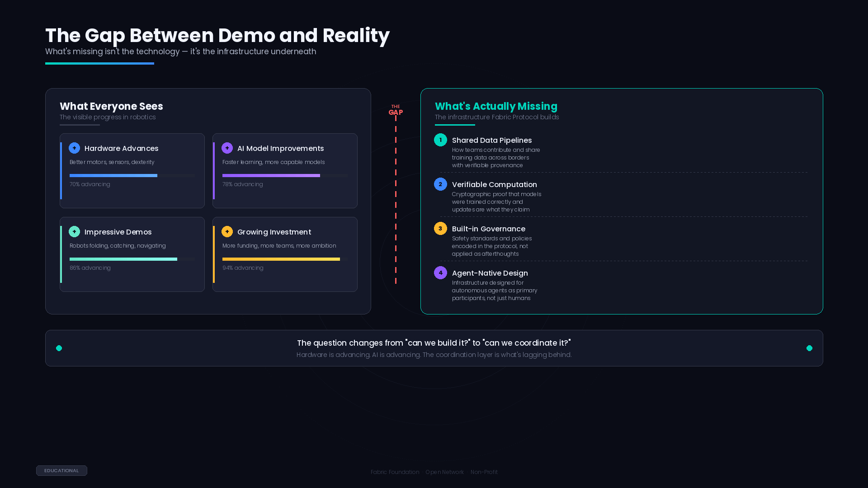Click the number 2 badge for Verifiable Computation
868x488 pixels.
click(x=440, y=184)
